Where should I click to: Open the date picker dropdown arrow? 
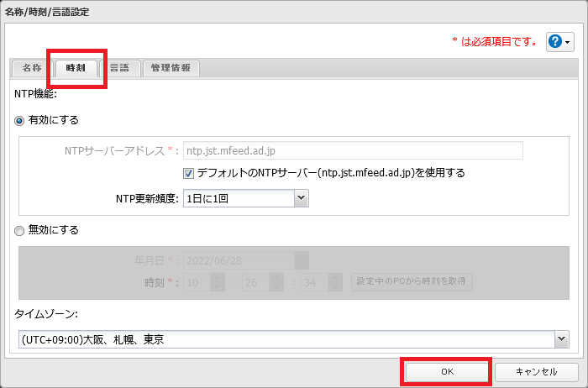[302, 260]
